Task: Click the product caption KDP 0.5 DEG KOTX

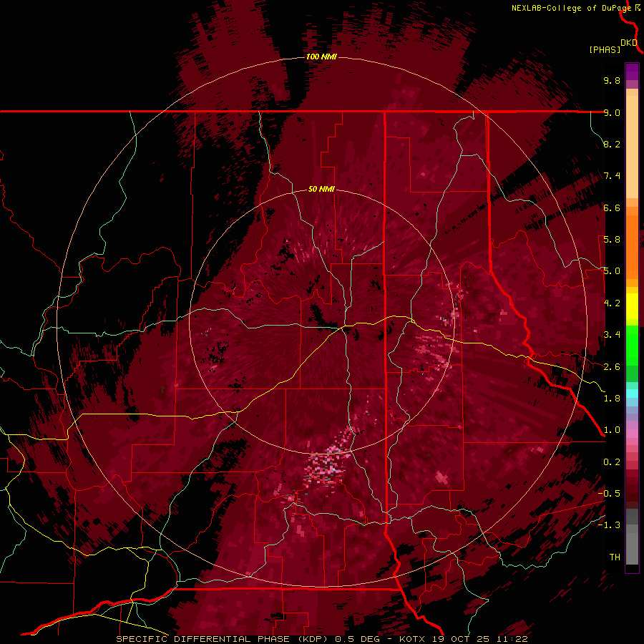Action: [321, 639]
